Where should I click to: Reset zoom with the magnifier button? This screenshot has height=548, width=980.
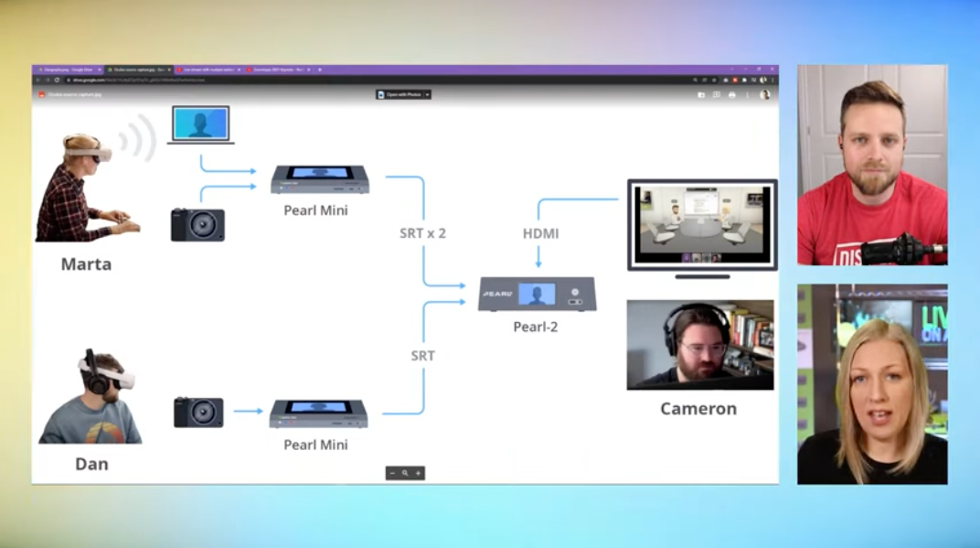(x=405, y=473)
